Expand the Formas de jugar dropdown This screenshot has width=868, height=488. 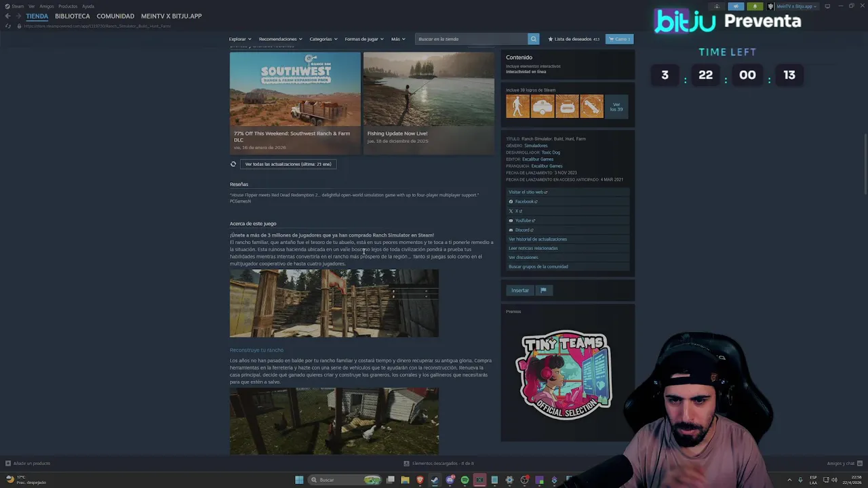coord(364,39)
